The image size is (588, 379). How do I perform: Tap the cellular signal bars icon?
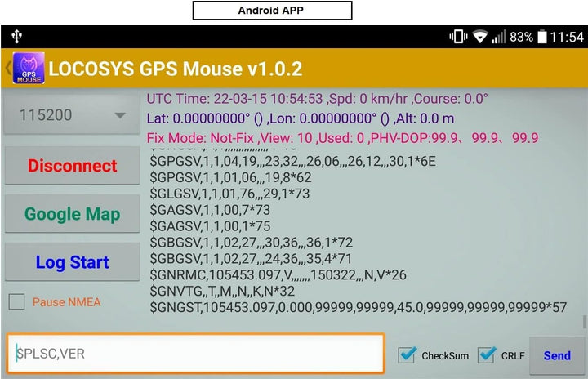pos(499,37)
